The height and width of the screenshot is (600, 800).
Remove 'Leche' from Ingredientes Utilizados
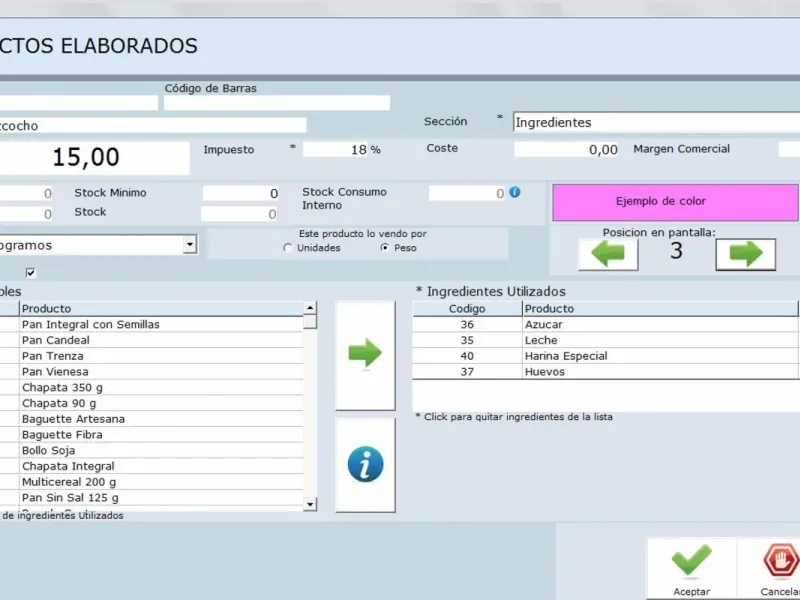click(x=605, y=340)
